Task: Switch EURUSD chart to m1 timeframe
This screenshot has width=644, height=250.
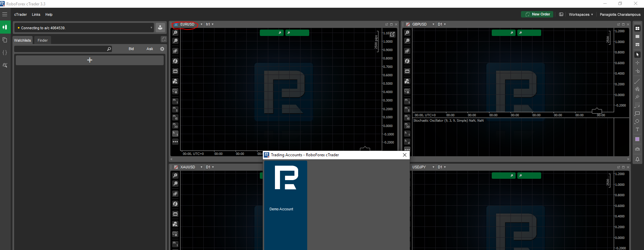Action: tap(175, 101)
